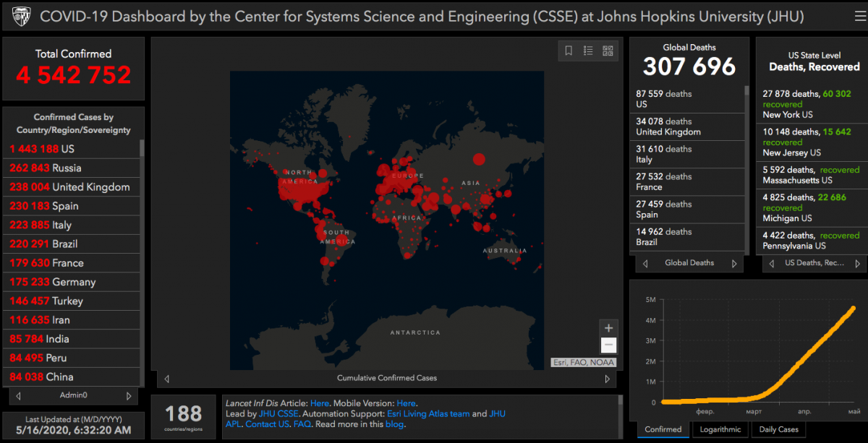This screenshot has height=443, width=868.
Task: Previous arrow beside Cumulative Confirmed Cases
Action: click(167, 378)
